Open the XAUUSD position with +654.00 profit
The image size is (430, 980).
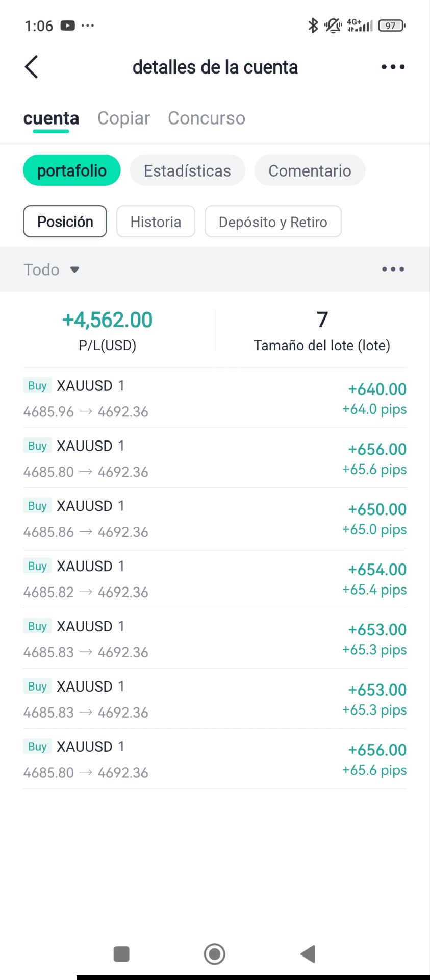coord(215,579)
